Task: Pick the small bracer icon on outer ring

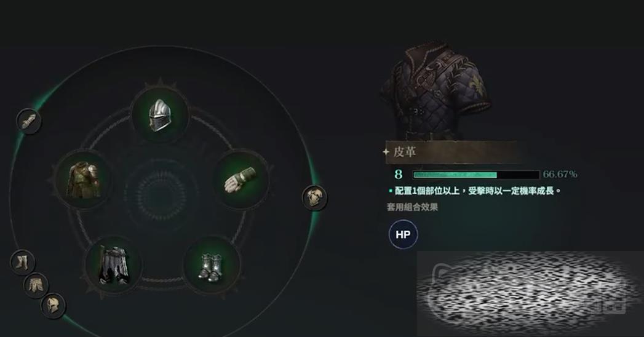Action: coord(29,121)
